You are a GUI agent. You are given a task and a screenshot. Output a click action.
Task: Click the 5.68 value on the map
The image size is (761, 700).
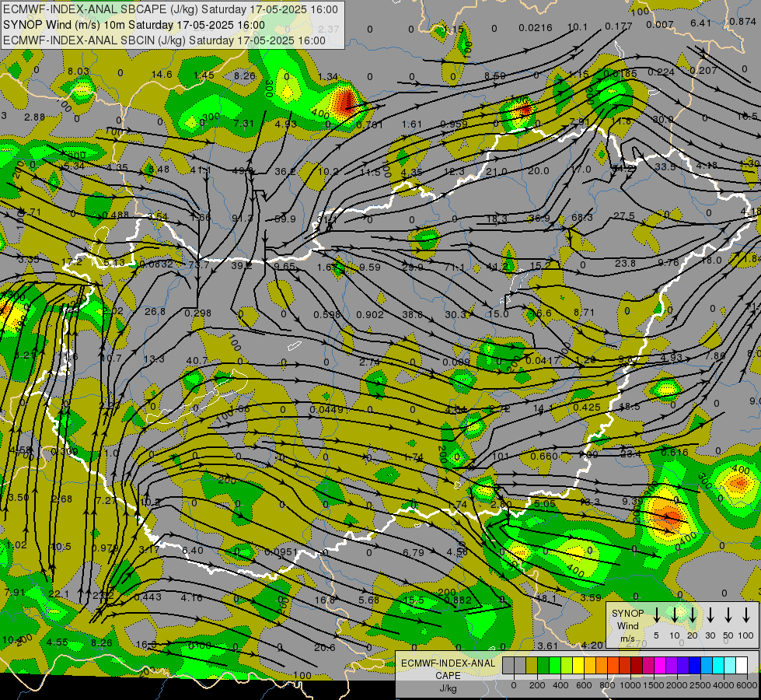point(369,600)
